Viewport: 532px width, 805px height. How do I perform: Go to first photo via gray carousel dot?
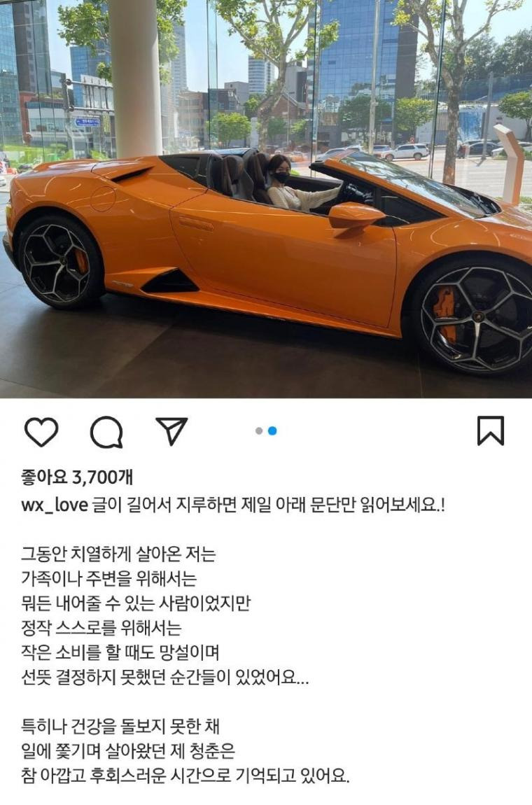click(259, 430)
